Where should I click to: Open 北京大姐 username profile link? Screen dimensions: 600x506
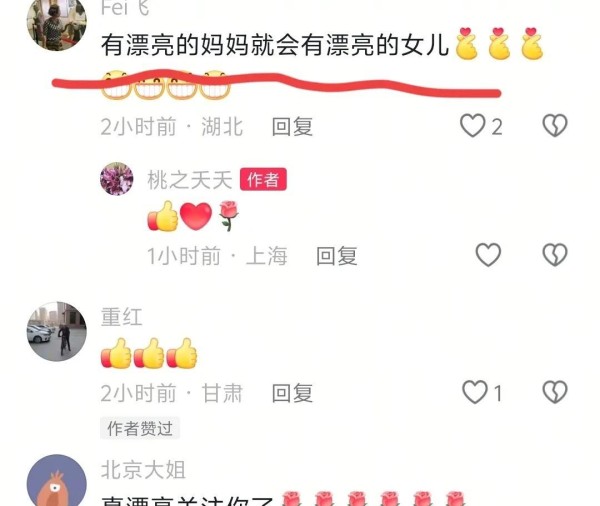(x=143, y=470)
